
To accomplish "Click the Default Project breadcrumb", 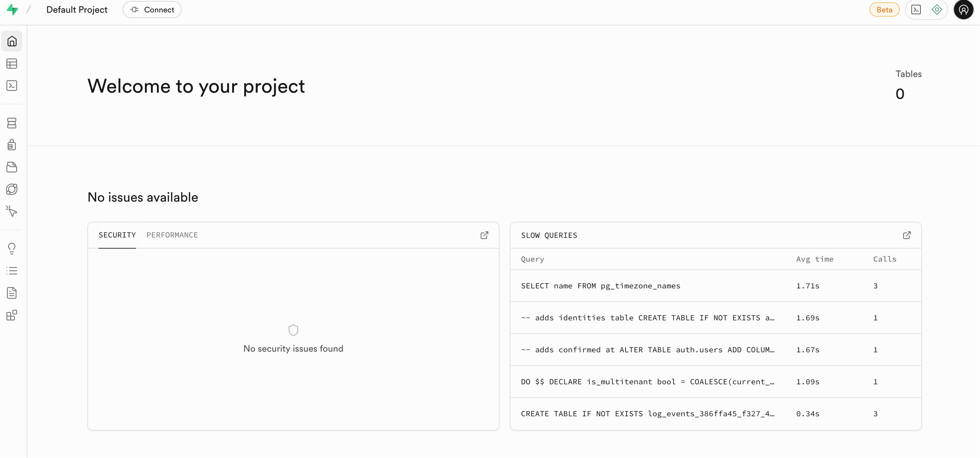I will pyautogui.click(x=77, y=9).
